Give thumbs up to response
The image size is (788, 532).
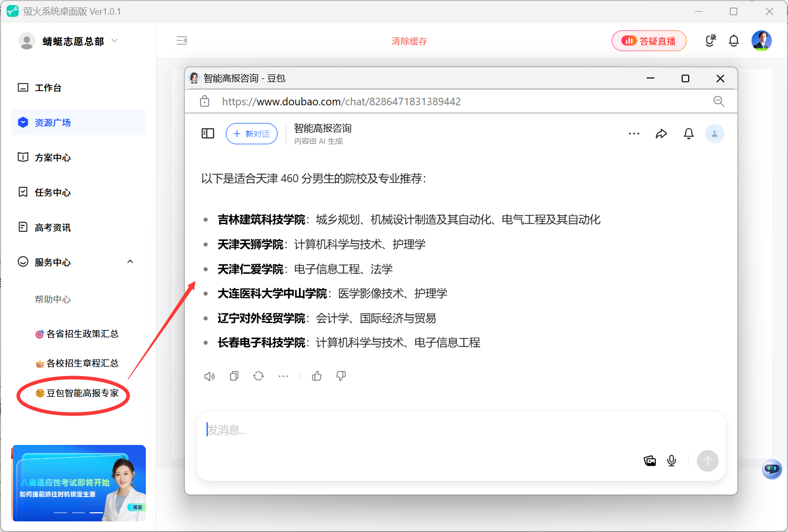point(317,376)
